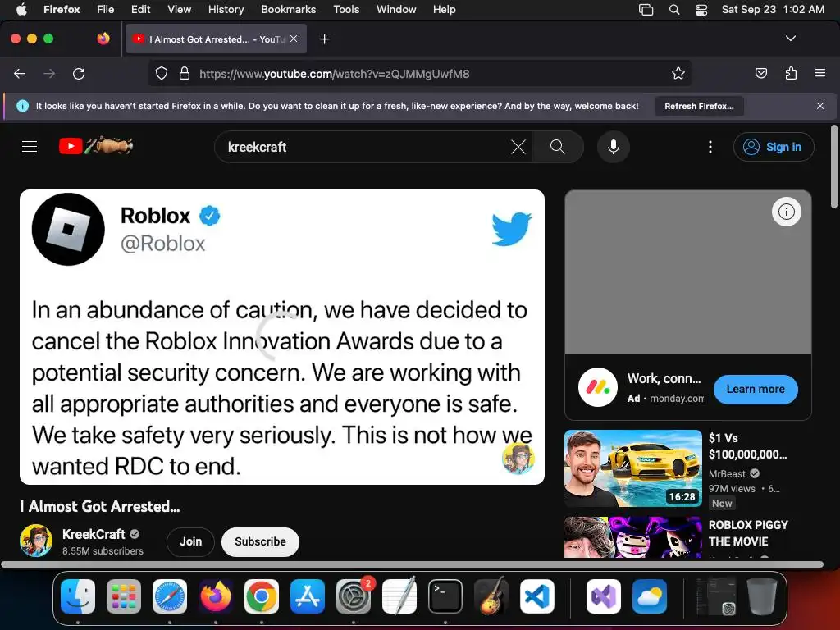
Task: Join the KreekCraft channel membership
Action: pyautogui.click(x=190, y=541)
